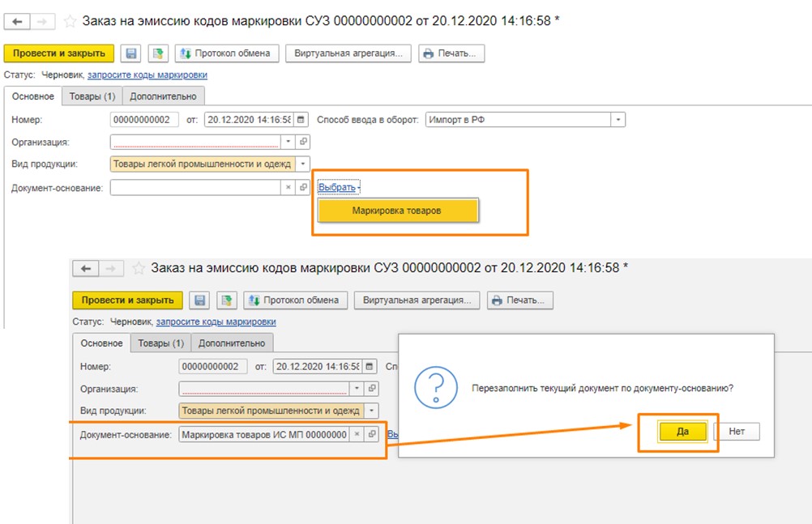The height and width of the screenshot is (524, 812).
Task: Click Печать button in lower window
Action: pos(520,300)
